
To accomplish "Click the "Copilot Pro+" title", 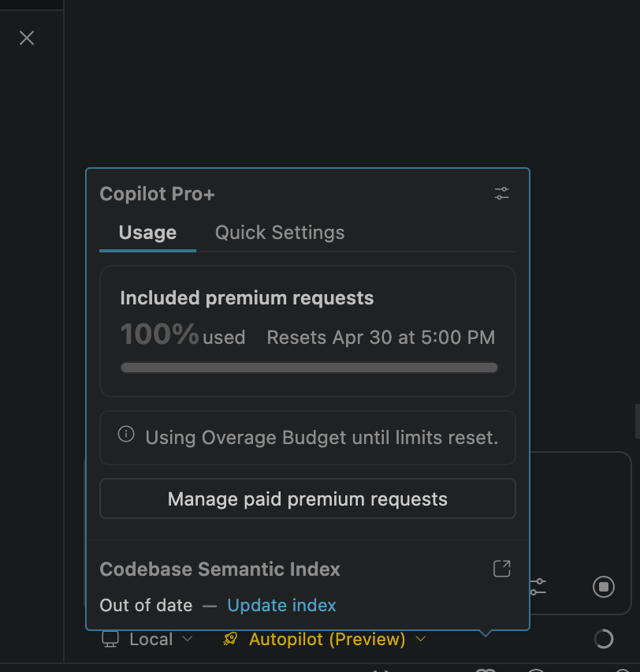I will [157, 194].
